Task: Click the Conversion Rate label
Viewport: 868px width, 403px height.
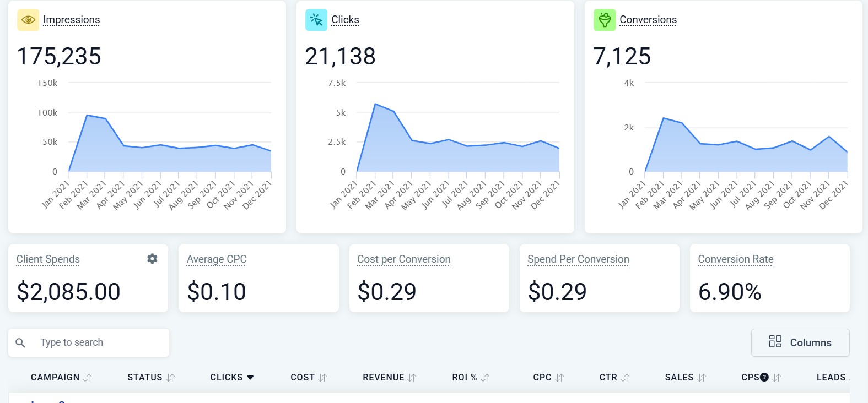Action: click(736, 259)
